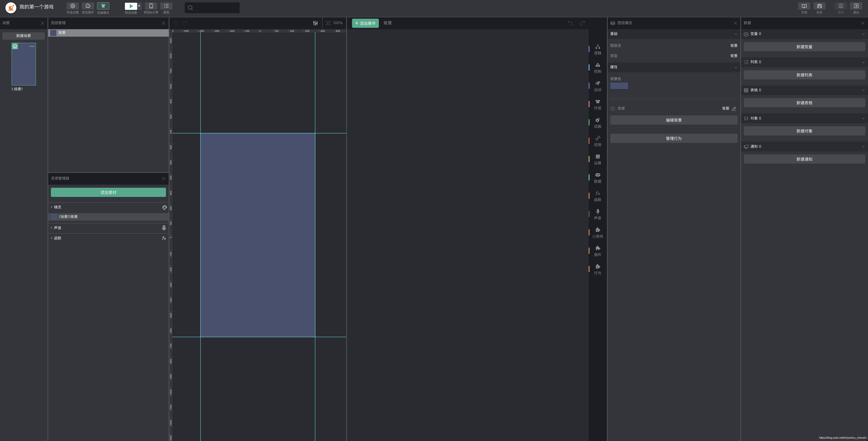Open the 运动 block category
868x441 pixels.
tap(597, 86)
